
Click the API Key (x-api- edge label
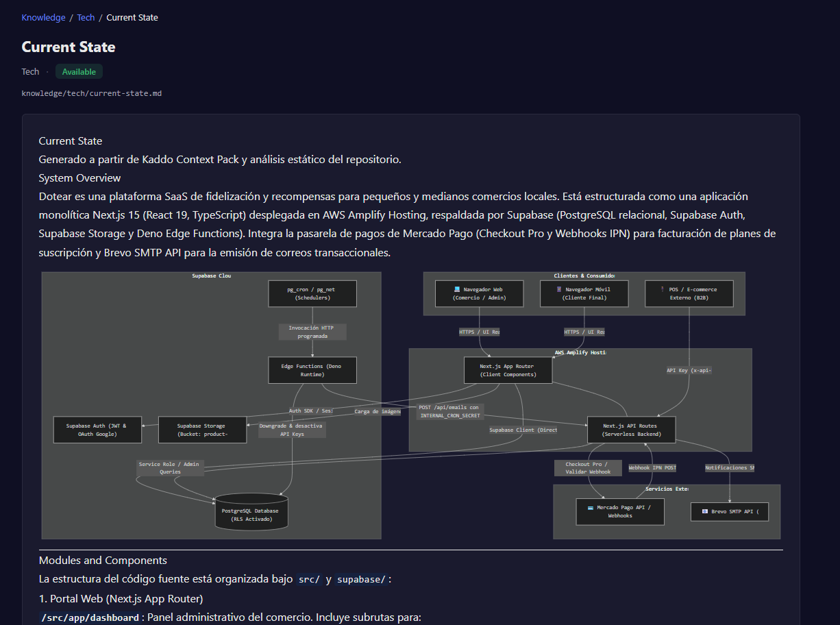point(689,370)
